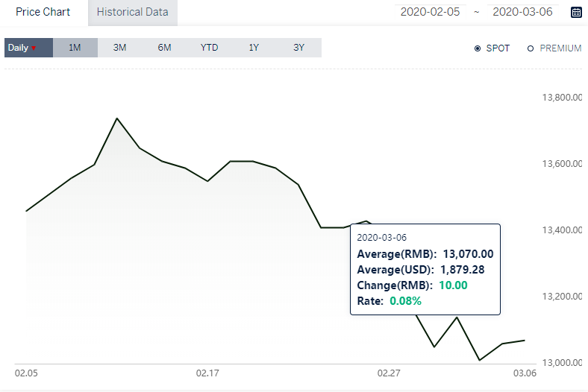
Task: Choose the 1Y time range
Action: tap(254, 48)
